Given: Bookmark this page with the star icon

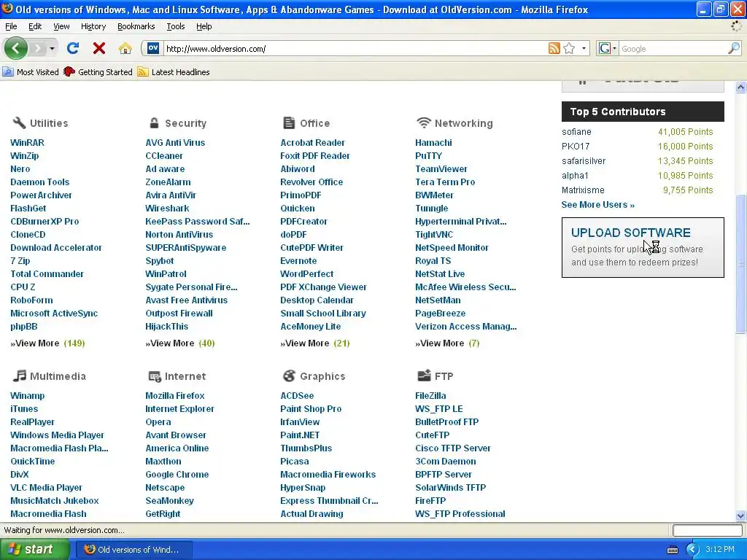Looking at the screenshot, I should 569,48.
